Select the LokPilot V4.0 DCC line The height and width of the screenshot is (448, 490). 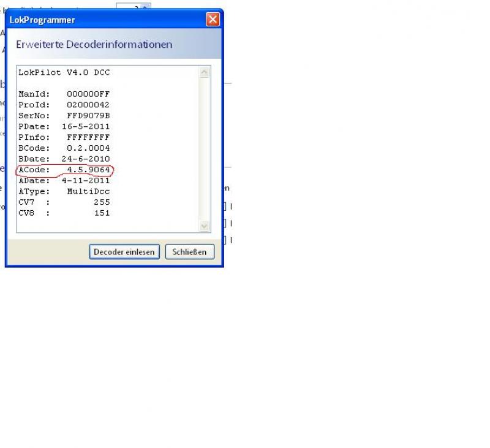pyautogui.click(x=64, y=72)
